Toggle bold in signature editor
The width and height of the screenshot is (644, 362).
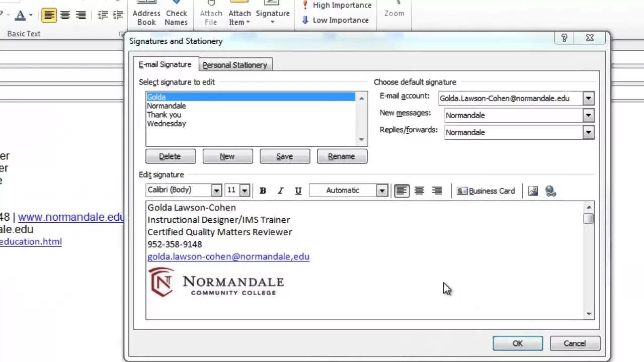[263, 191]
